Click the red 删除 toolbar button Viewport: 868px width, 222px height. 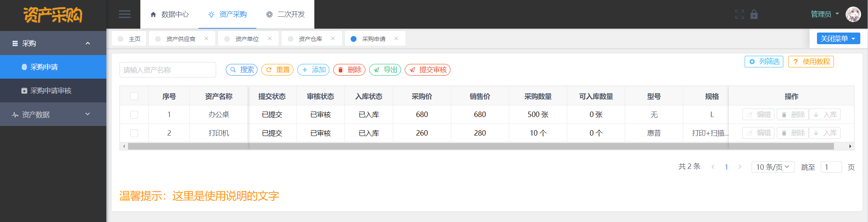[x=349, y=70]
